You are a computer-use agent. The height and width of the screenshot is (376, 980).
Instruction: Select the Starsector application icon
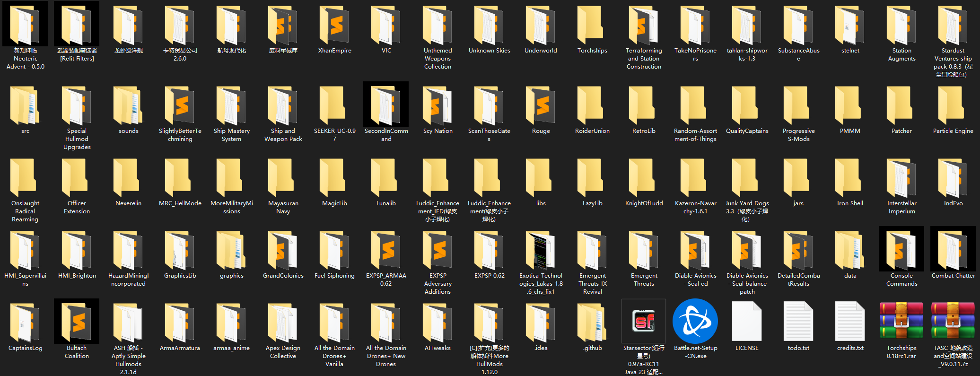point(643,321)
